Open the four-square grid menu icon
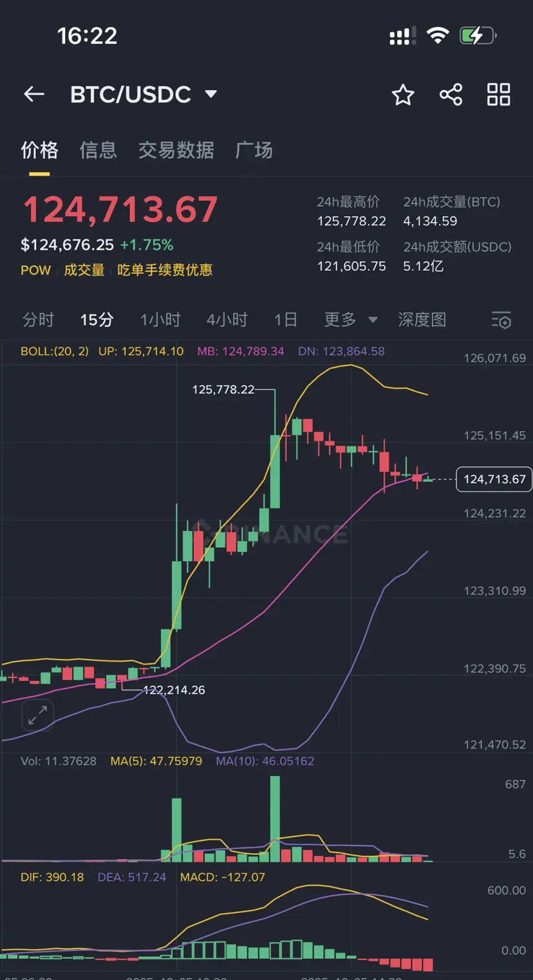 (498, 95)
